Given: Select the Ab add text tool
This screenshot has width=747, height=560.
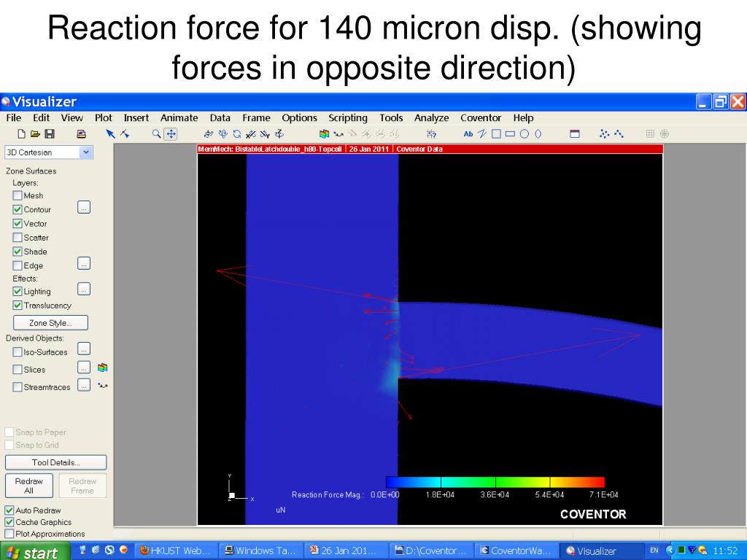Looking at the screenshot, I should pyautogui.click(x=468, y=134).
